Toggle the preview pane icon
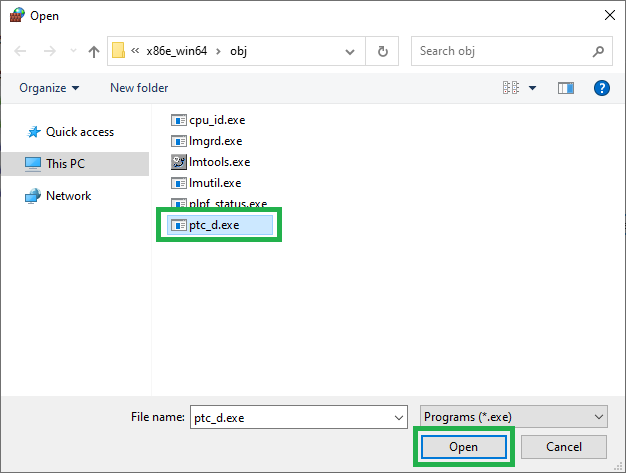626x473 pixels. click(566, 88)
